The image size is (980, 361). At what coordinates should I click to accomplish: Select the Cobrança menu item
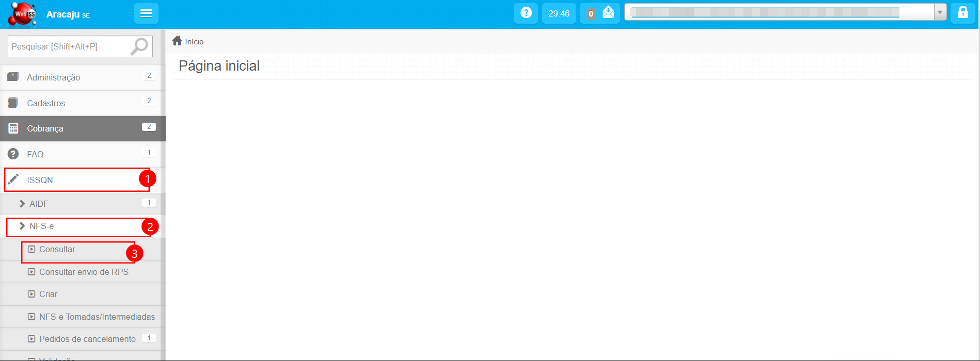(45, 128)
